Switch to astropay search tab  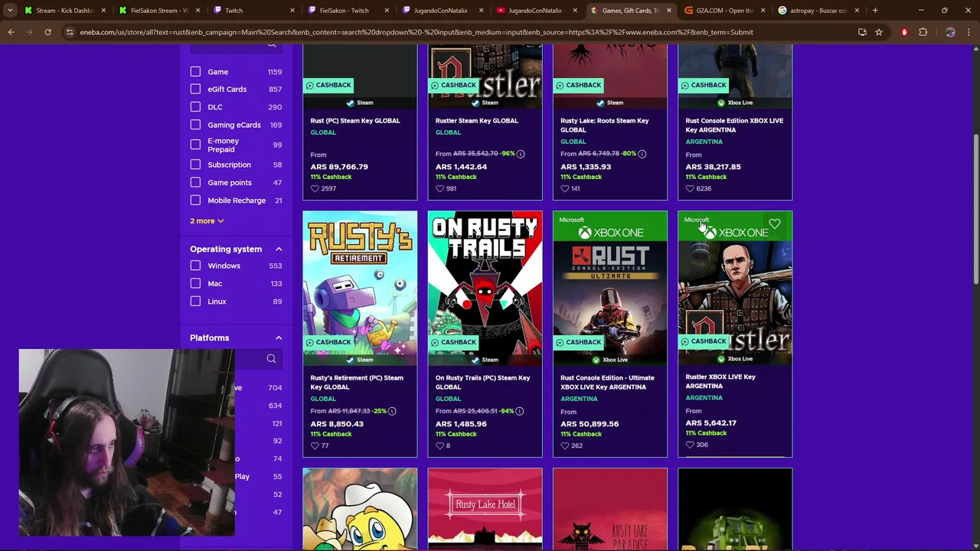818,11
